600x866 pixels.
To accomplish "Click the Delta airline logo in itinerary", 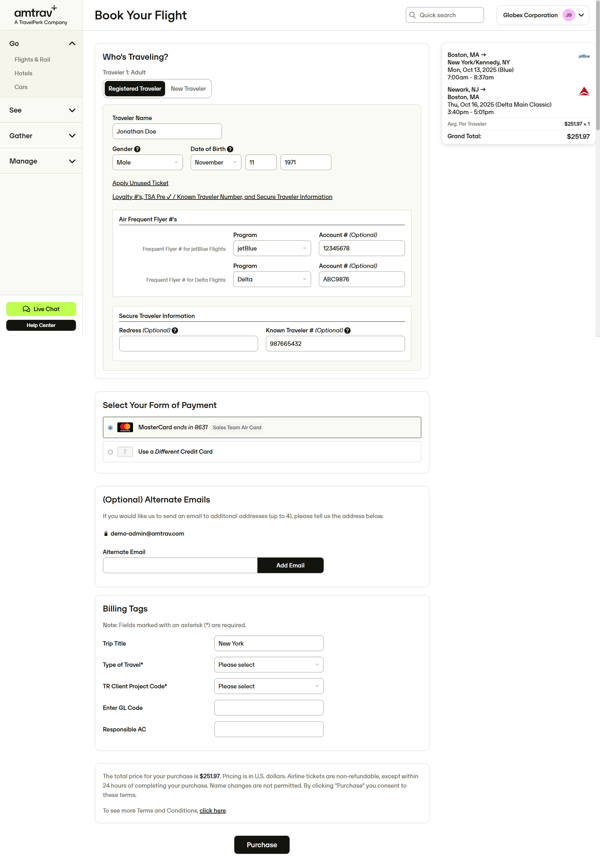I will (x=584, y=91).
